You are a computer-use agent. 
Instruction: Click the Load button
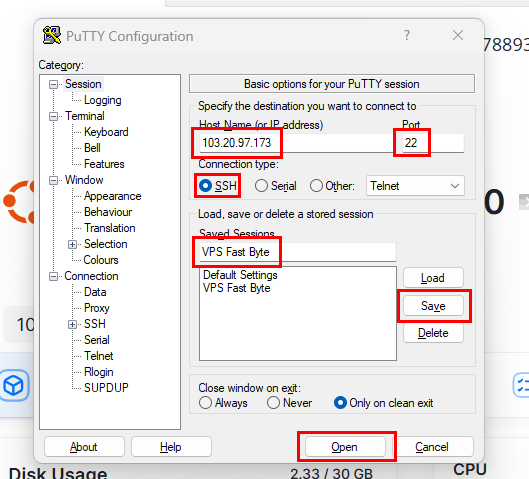pyautogui.click(x=433, y=278)
